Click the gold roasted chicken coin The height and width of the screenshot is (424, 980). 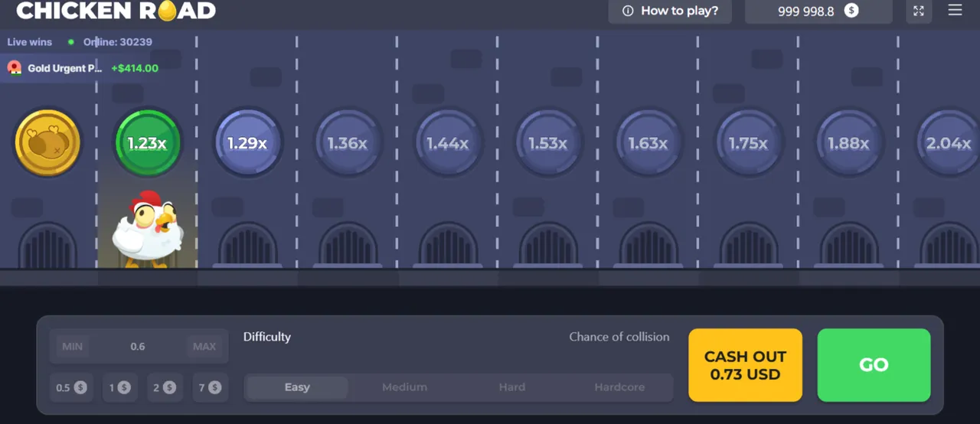tap(47, 143)
